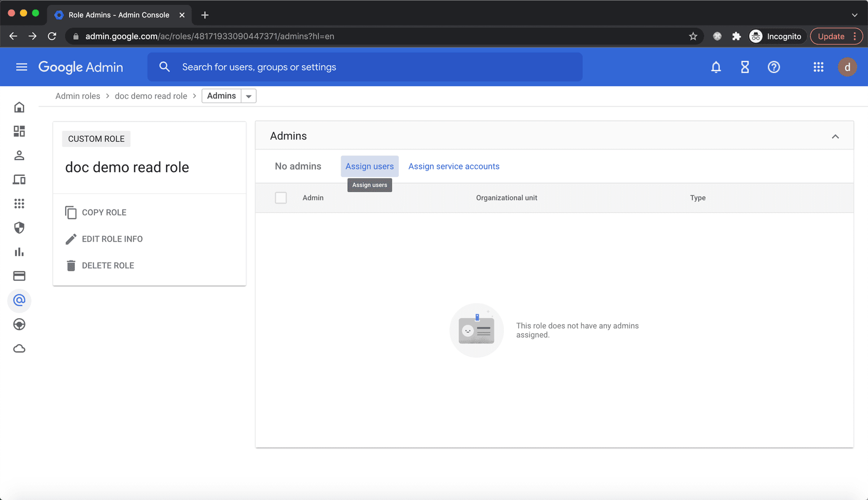
Task: Click the Organizational unit column header
Action: (507, 198)
